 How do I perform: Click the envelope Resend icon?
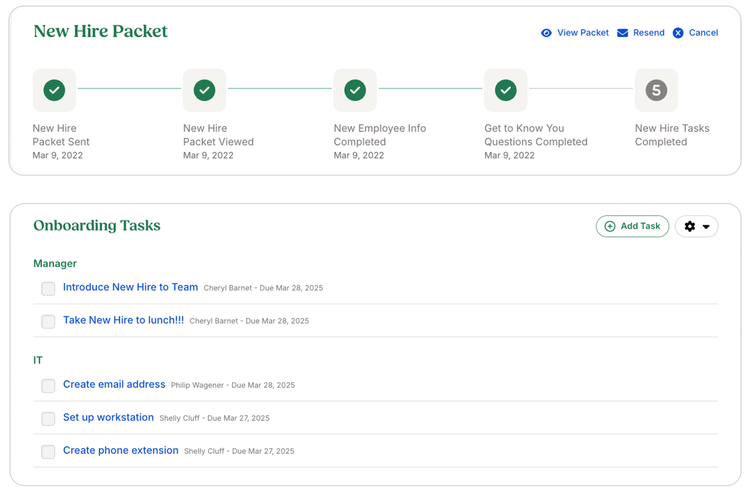(622, 33)
